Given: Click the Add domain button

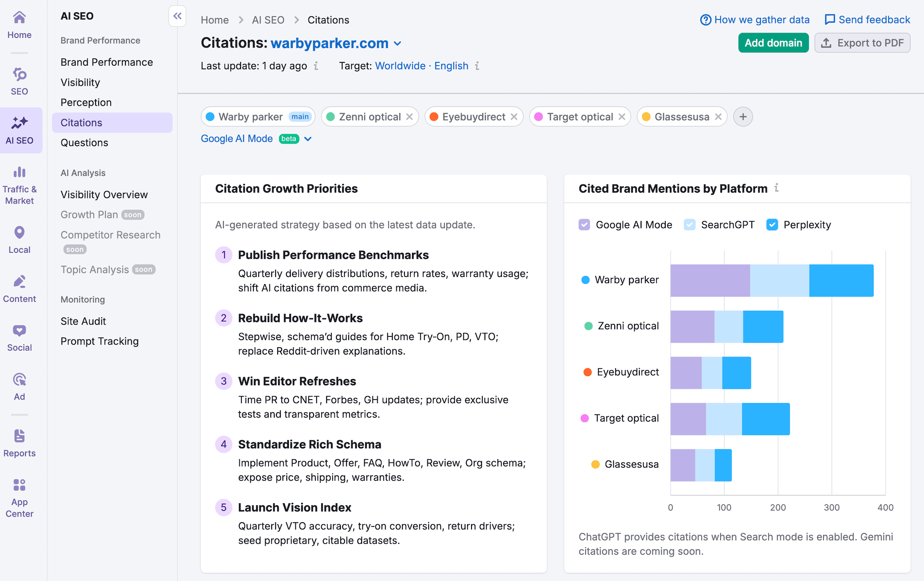Looking at the screenshot, I should (x=773, y=43).
